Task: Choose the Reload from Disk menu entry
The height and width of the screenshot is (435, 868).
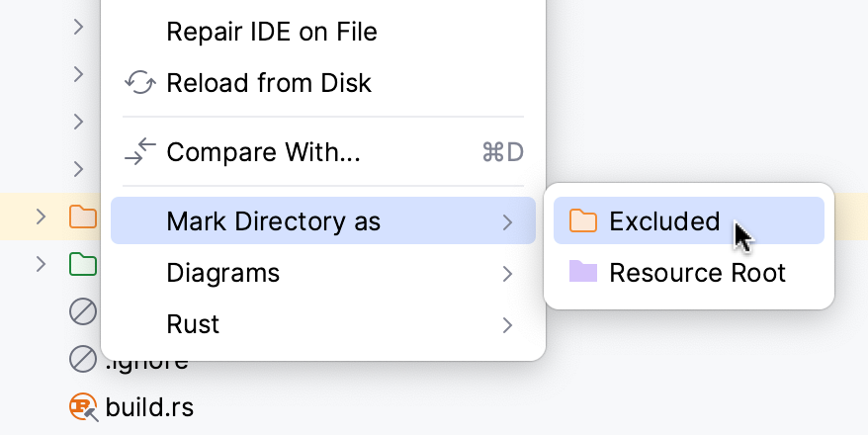Action: (x=269, y=83)
